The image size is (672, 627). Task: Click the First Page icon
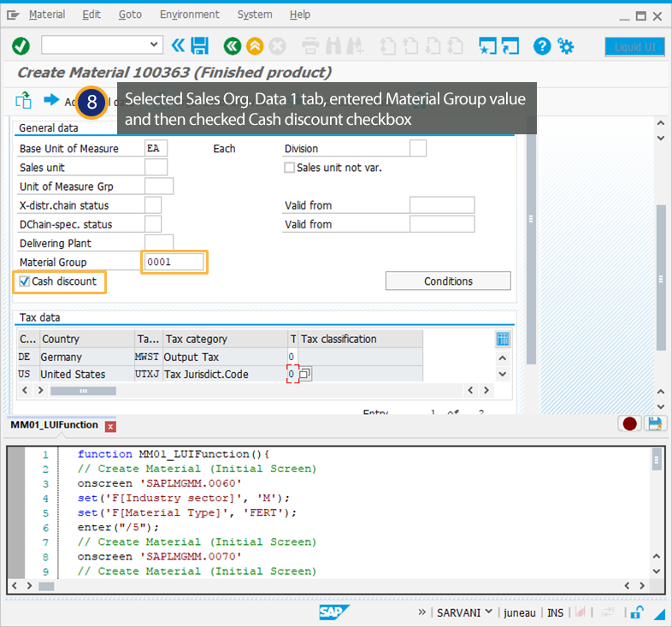pos(388,46)
